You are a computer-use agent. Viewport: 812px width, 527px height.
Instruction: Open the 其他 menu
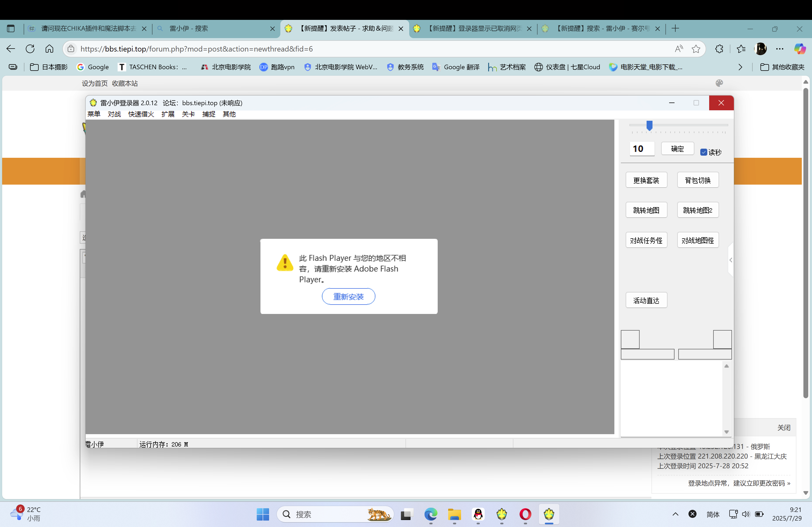(229, 114)
